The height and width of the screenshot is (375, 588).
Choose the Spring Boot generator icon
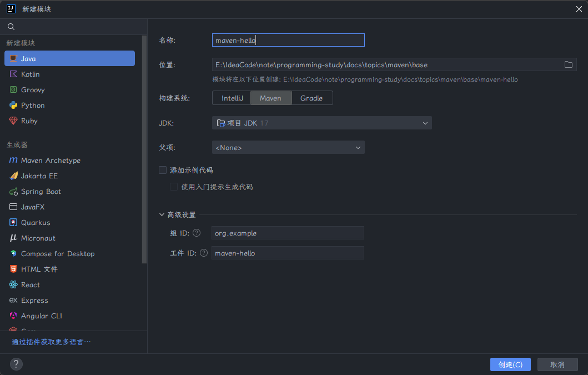click(13, 192)
